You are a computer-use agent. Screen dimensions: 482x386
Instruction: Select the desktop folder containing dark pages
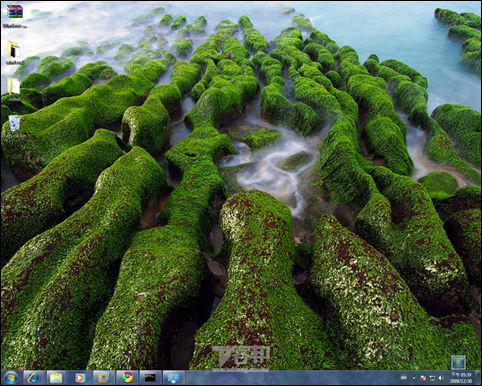coord(14,52)
